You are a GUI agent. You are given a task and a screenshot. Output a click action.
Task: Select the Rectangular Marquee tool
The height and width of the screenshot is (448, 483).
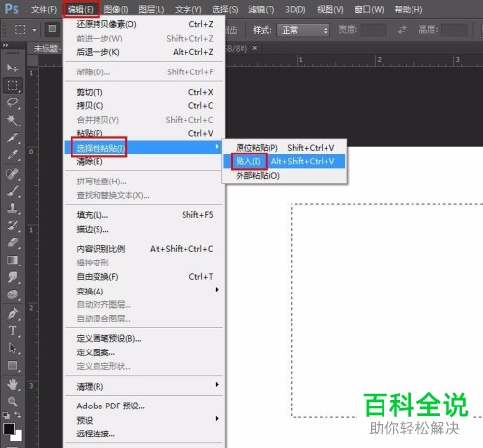pos(13,85)
